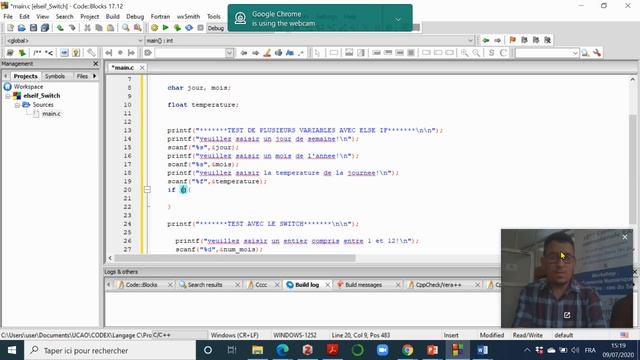The width and height of the screenshot is (640, 360).
Task: Select main.c in the project tree
Action: pyautogui.click(x=51, y=114)
